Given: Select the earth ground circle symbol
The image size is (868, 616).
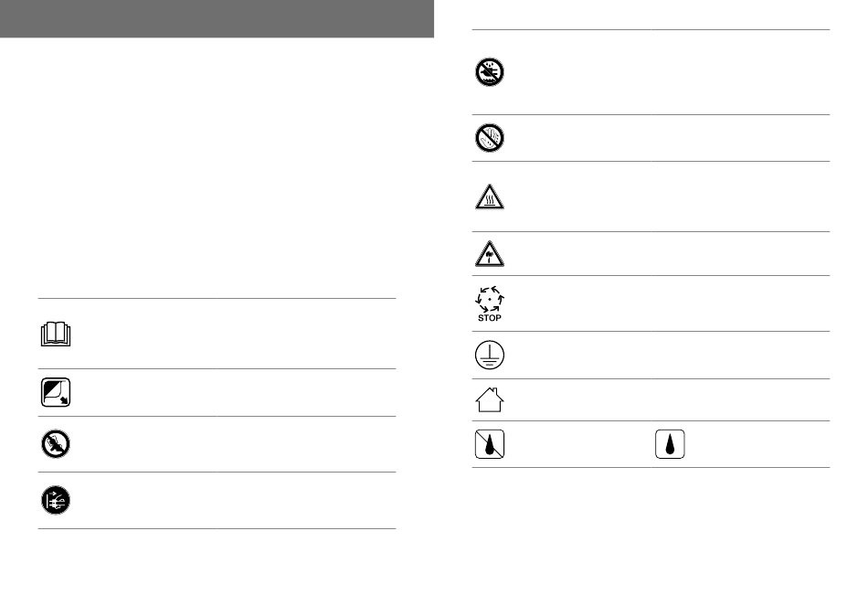Looking at the screenshot, I should pyautogui.click(x=490, y=356).
